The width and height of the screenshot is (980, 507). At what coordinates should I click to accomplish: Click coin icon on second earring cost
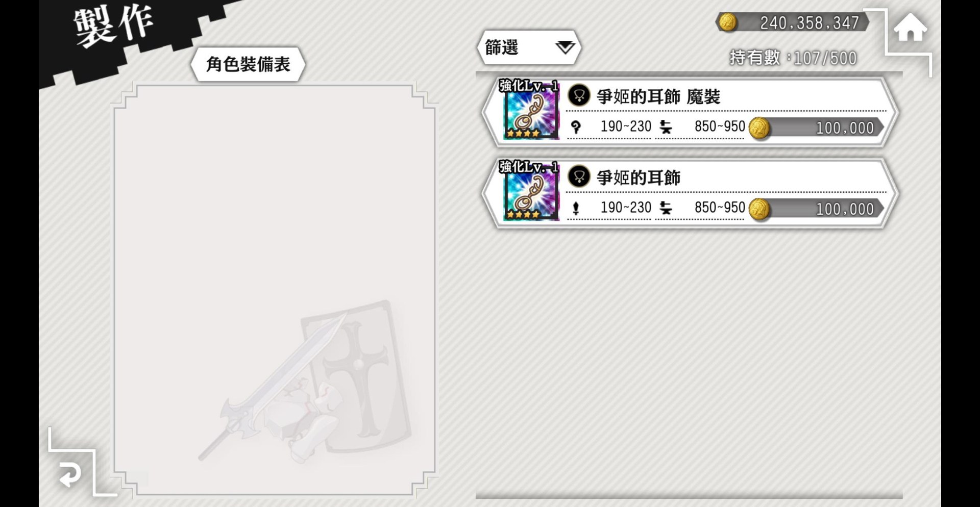click(759, 209)
